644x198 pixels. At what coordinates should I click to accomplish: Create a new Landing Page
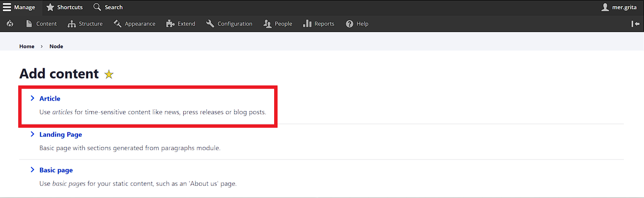61,134
